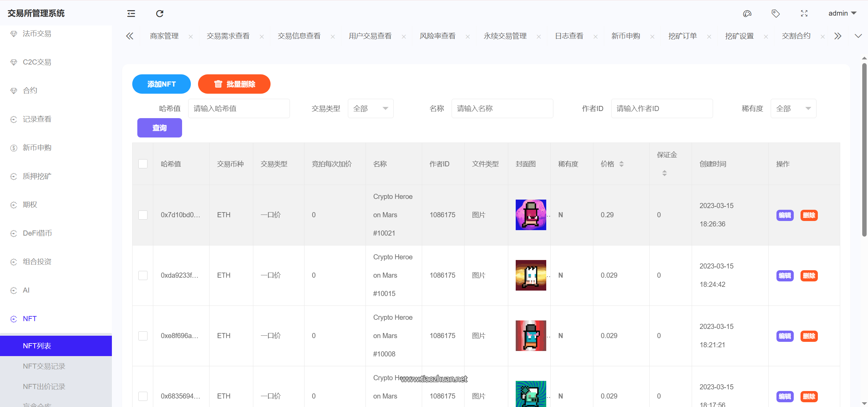Collapse the sidebar menu icon

pos(131,14)
